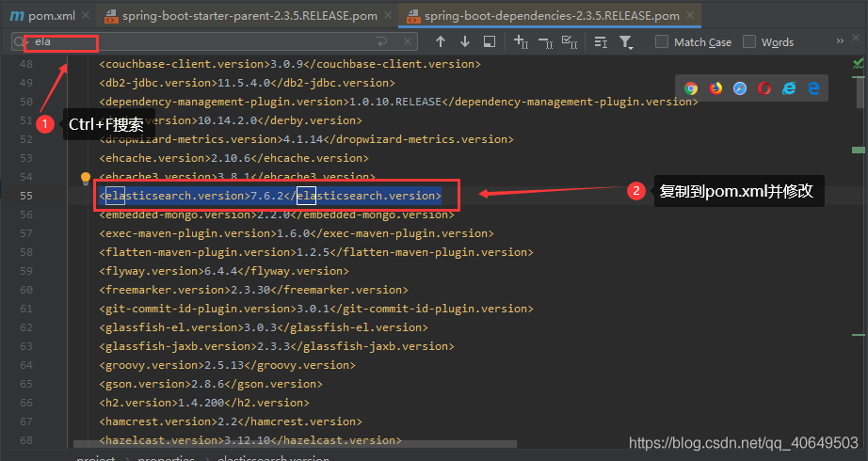
Task: Expand hidden find options with >> chevron
Action: (x=840, y=41)
